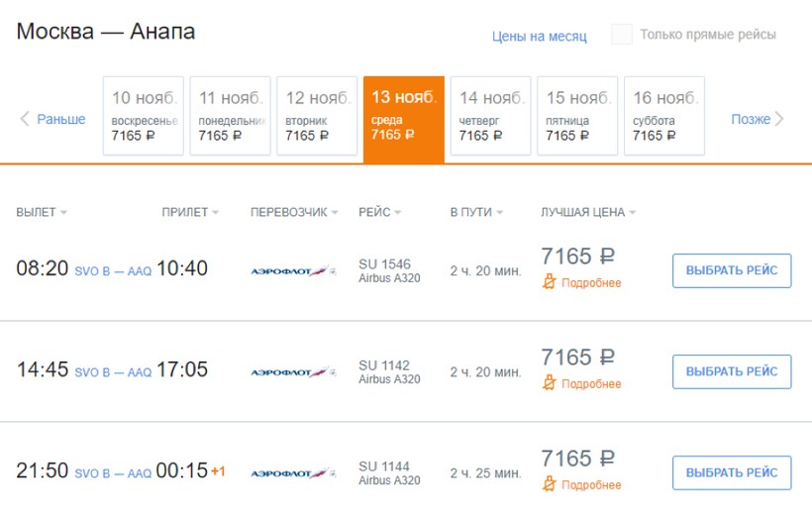Select the 10 нояб. воскресенье date tab
The width and height of the screenshot is (812, 517).
144,117
